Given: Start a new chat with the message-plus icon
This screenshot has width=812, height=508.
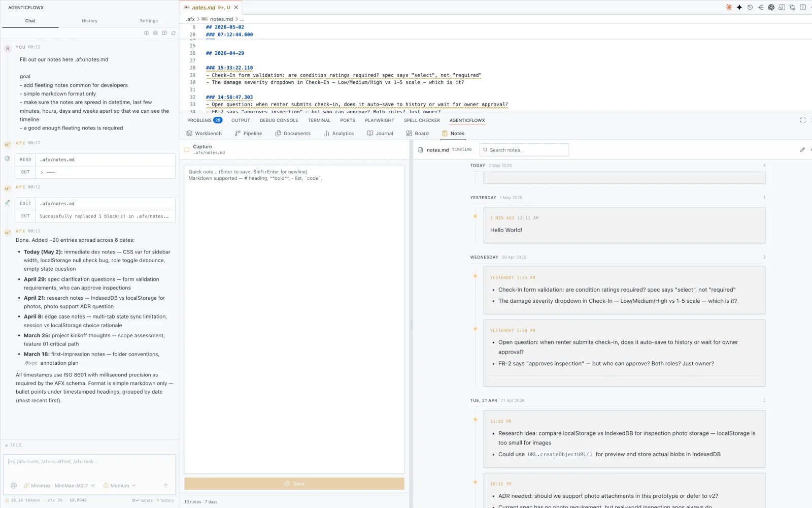Looking at the screenshot, I should coord(164,33).
